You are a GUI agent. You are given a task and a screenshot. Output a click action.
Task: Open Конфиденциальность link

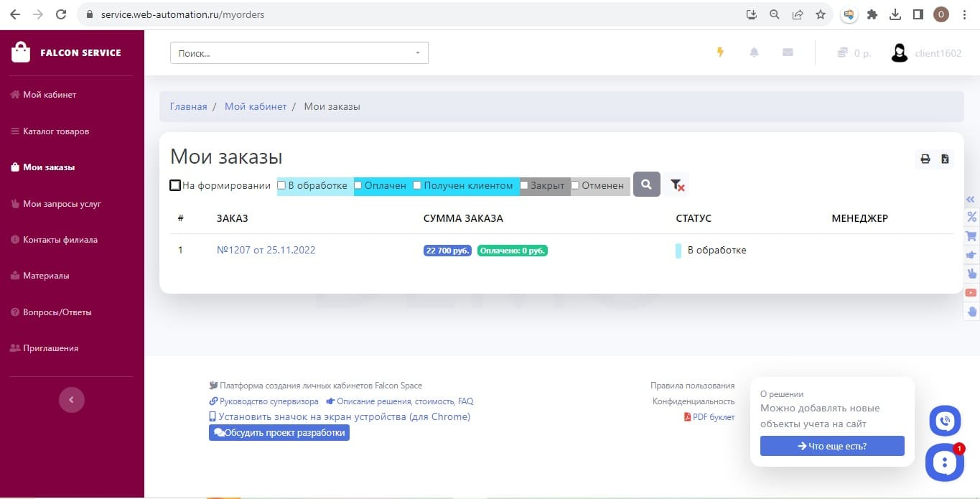[x=694, y=401]
